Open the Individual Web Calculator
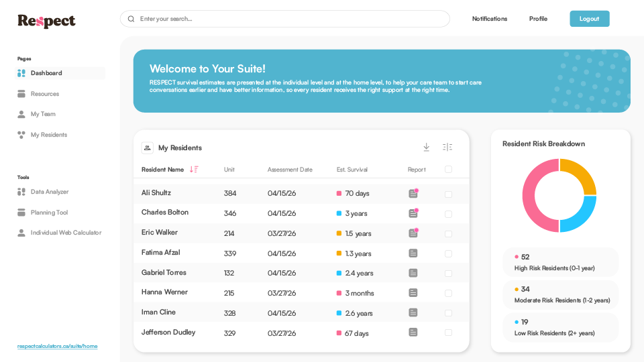644x362 pixels. click(66, 233)
